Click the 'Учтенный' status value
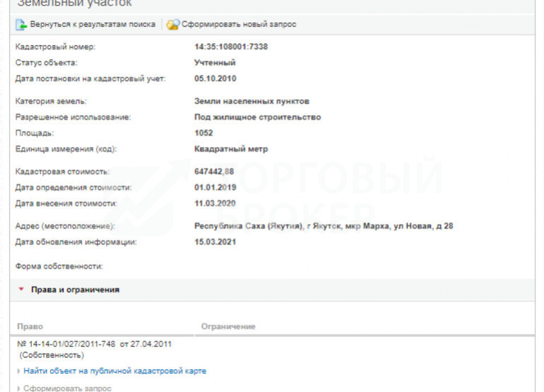The width and height of the screenshot is (544, 392). coord(215,62)
